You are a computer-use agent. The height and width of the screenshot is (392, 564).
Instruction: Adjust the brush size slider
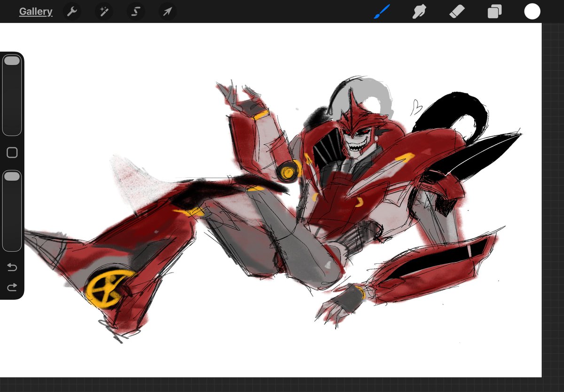coord(12,95)
